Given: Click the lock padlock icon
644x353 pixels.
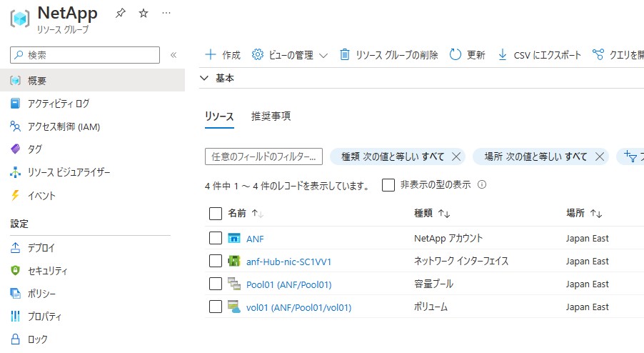Looking at the screenshot, I should [x=15, y=339].
